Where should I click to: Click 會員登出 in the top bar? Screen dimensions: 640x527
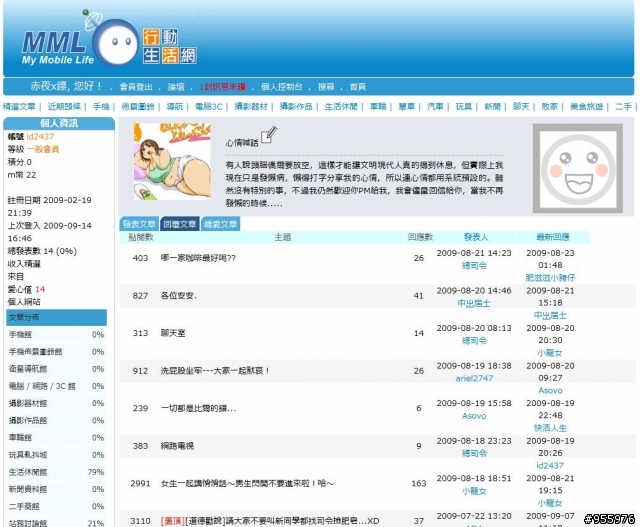(136, 87)
